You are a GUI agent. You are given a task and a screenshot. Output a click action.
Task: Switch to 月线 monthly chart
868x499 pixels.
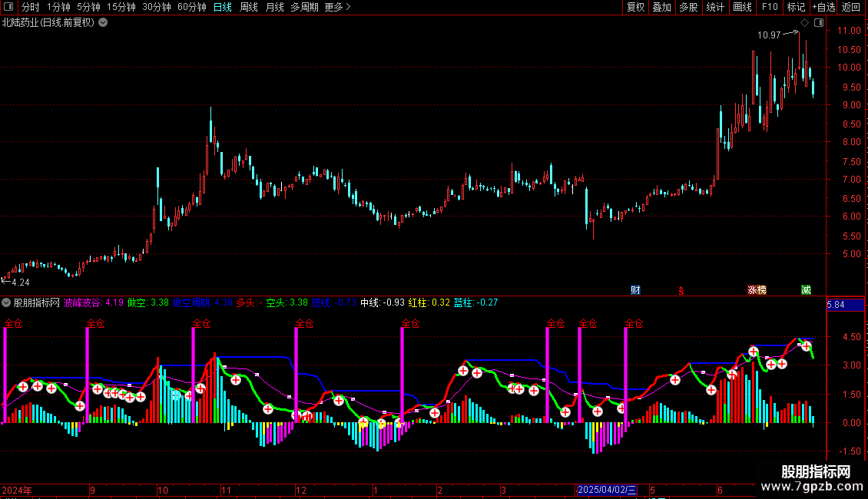[274, 7]
